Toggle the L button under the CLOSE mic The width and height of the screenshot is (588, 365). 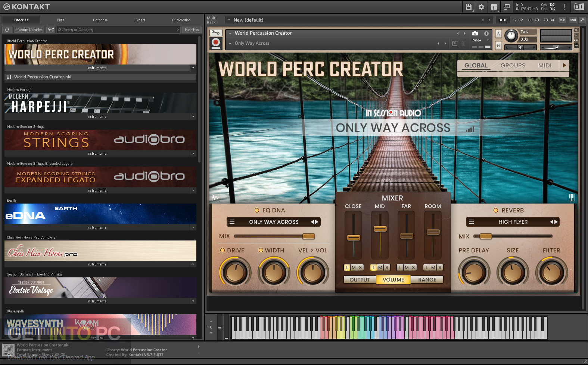[347, 267]
